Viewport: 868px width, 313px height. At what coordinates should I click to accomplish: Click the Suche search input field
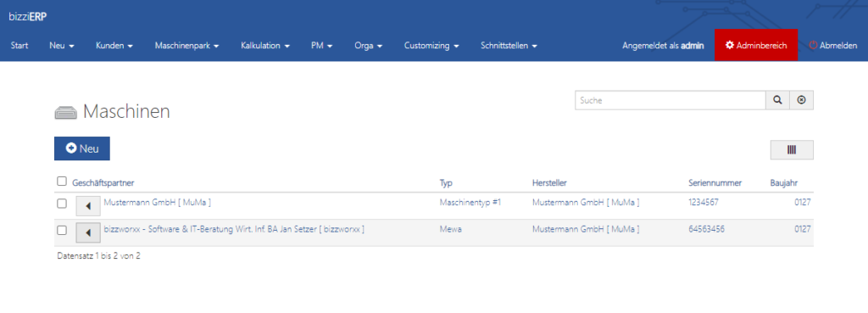(x=670, y=100)
